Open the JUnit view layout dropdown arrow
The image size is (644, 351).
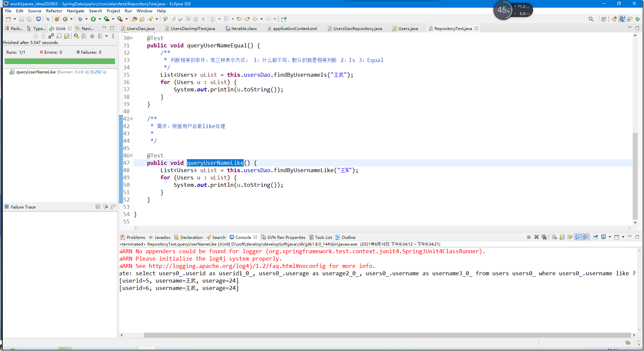pos(107,36)
